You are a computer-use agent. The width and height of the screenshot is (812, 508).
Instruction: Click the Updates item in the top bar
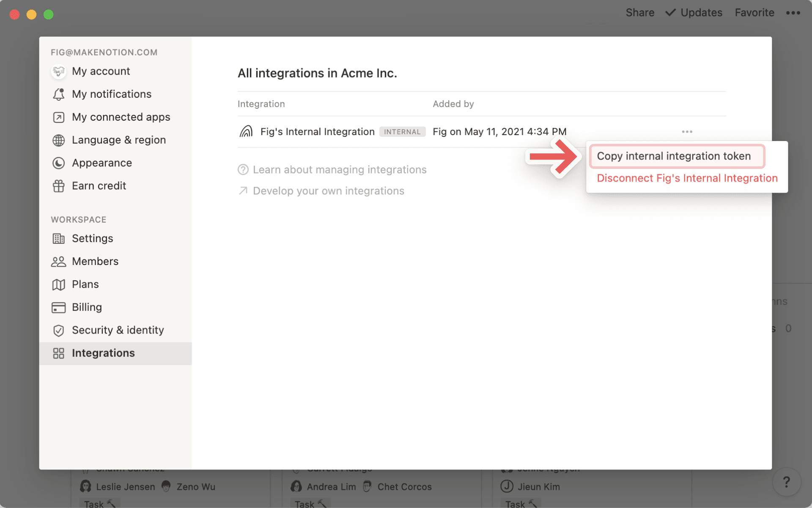point(701,13)
